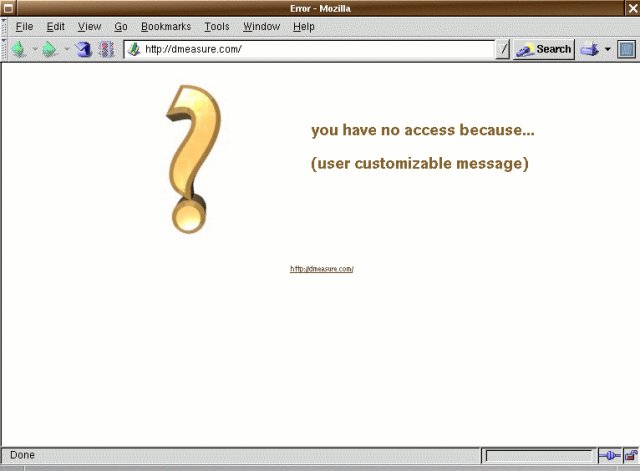Open the Forward button history dropdown arrow
The width and height of the screenshot is (640, 471).
tap(67, 49)
